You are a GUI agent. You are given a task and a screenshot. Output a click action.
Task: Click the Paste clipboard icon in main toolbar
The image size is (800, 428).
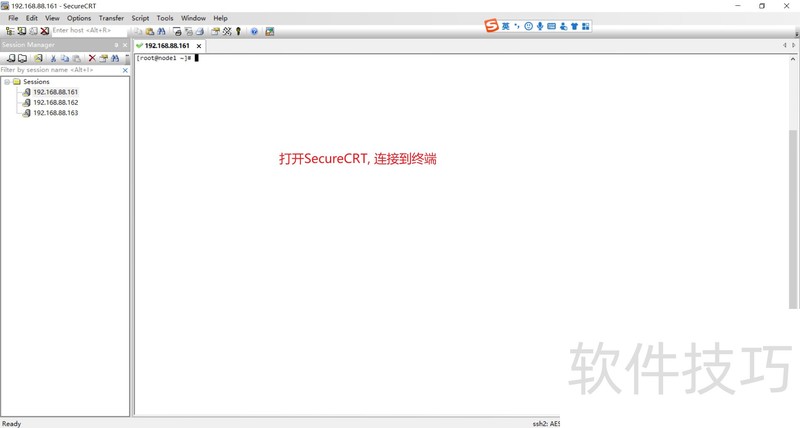pos(149,32)
